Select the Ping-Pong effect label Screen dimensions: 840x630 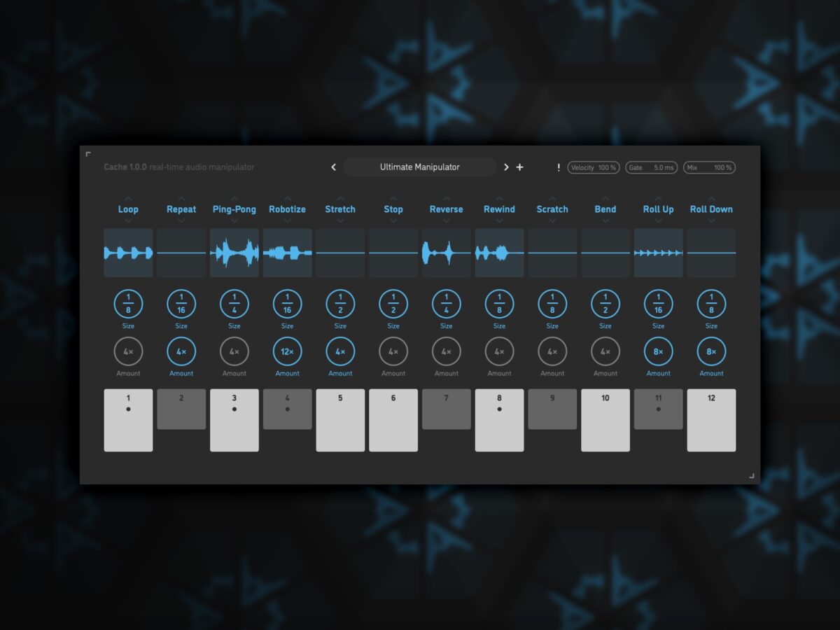[234, 209]
